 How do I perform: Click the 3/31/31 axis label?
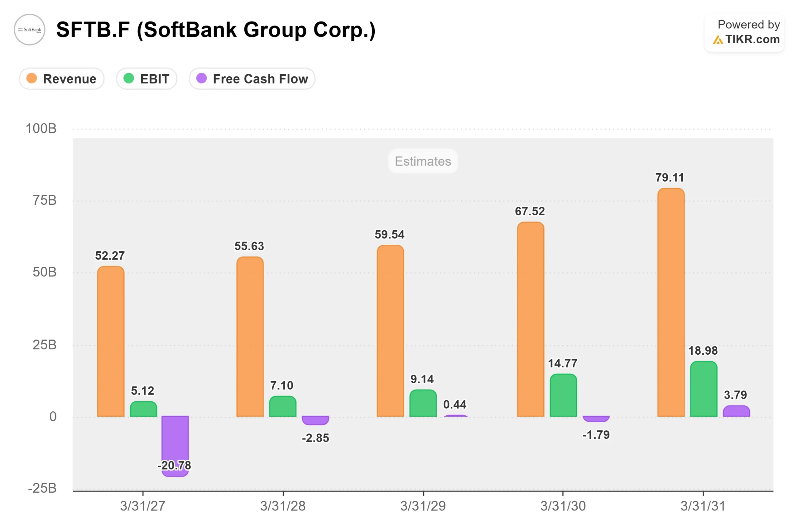pos(703,506)
